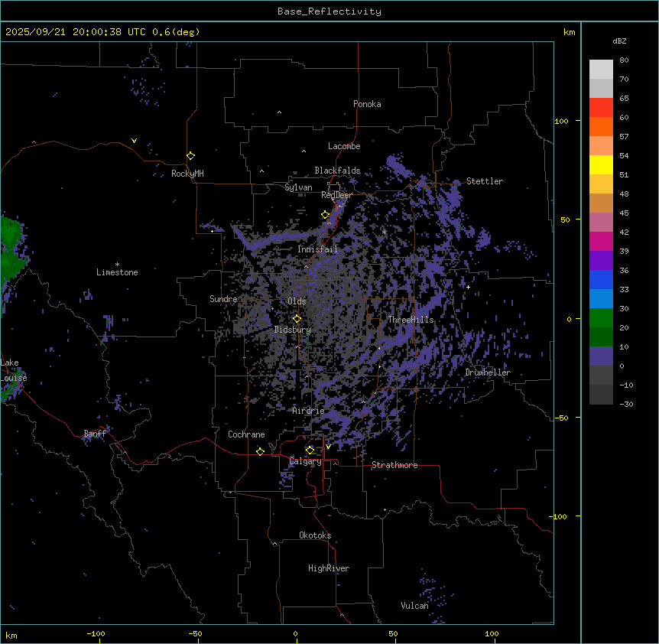The image size is (659, 644).
Task: Click the Base_Reflectivity title at the top
Action: coord(329,11)
